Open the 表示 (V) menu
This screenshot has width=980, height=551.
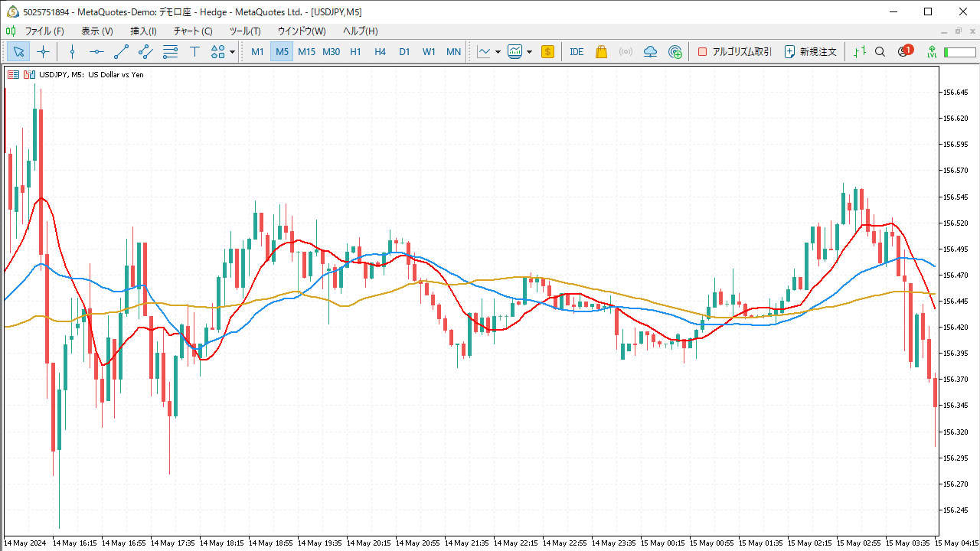point(97,31)
